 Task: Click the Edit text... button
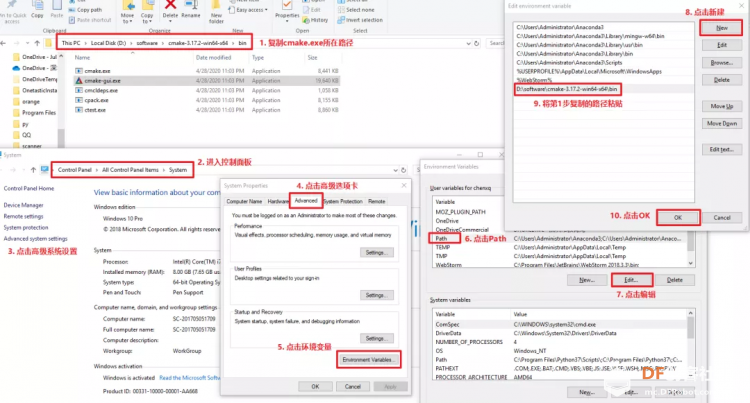tap(721, 150)
